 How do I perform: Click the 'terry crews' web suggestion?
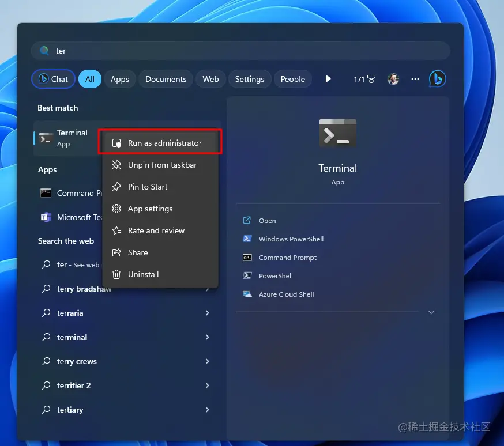point(127,361)
